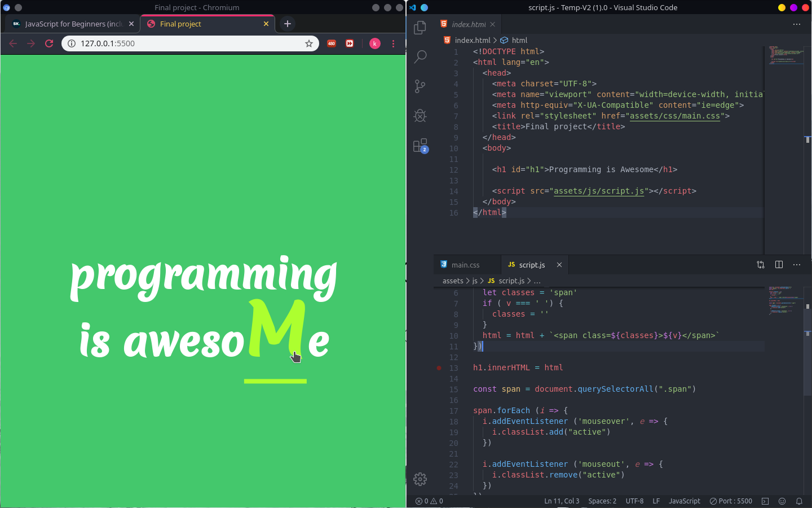
Task: Close the JavaScript for Beginners tab
Action: pos(131,24)
